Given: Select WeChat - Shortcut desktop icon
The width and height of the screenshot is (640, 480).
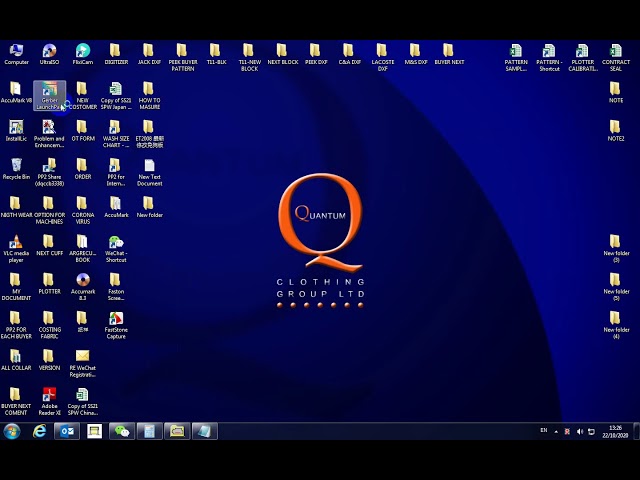Looking at the screenshot, I should point(116,249).
